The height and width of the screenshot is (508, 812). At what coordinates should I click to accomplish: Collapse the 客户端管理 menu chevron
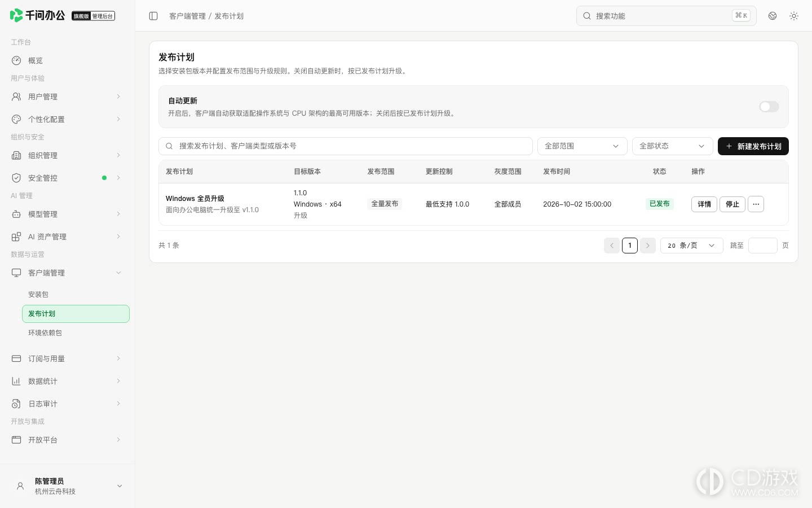tap(118, 273)
